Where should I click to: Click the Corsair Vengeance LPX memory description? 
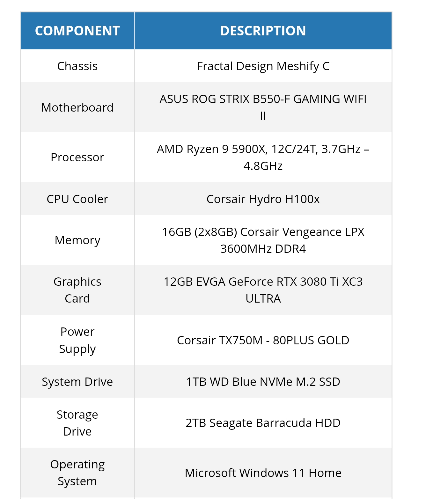pos(263,232)
